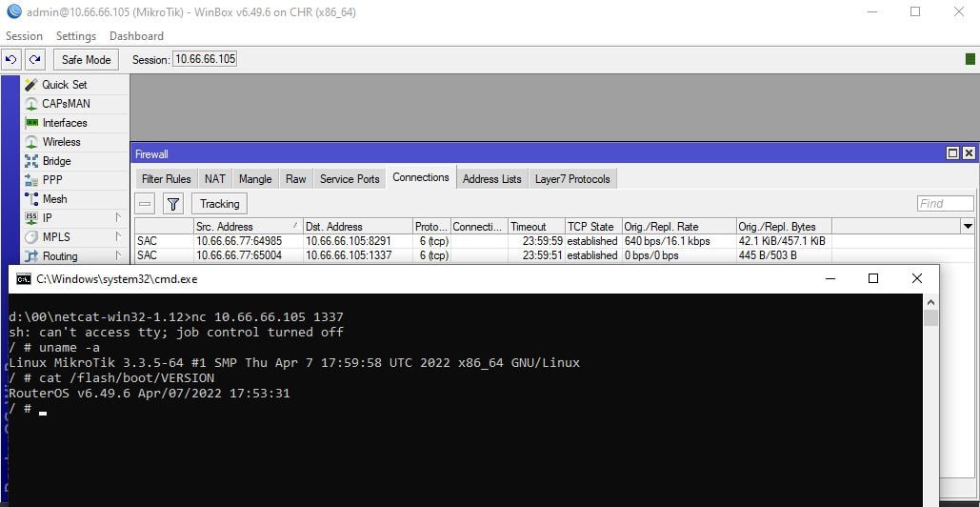980x507 pixels.
Task: Open PPP in sidebar
Action: [x=52, y=180]
